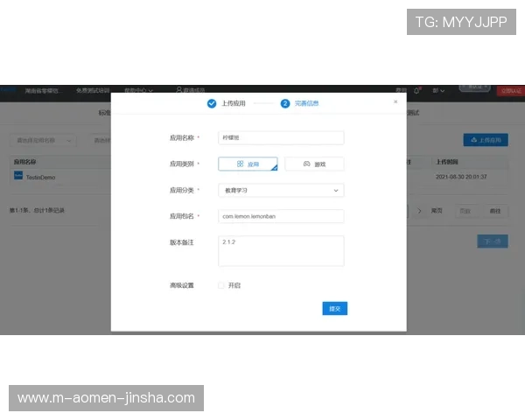Click the blue 上传应用 button in the background

485,139
